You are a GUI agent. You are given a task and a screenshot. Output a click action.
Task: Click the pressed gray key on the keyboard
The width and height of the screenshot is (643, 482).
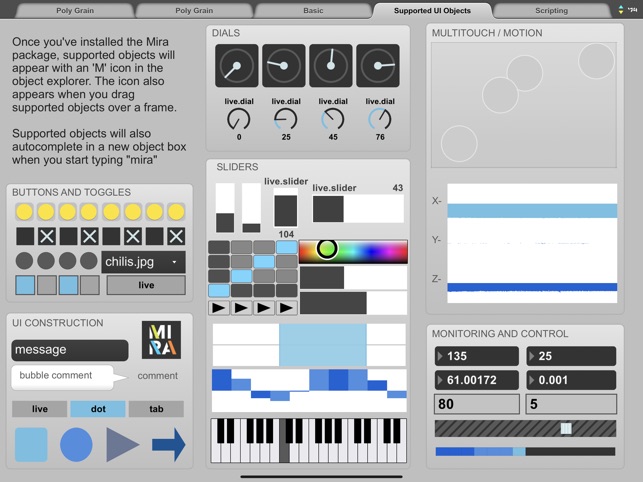[x=284, y=452]
